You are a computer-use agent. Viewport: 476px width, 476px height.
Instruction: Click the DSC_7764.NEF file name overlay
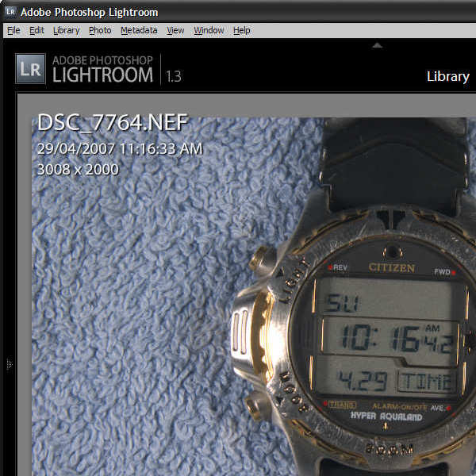(113, 122)
